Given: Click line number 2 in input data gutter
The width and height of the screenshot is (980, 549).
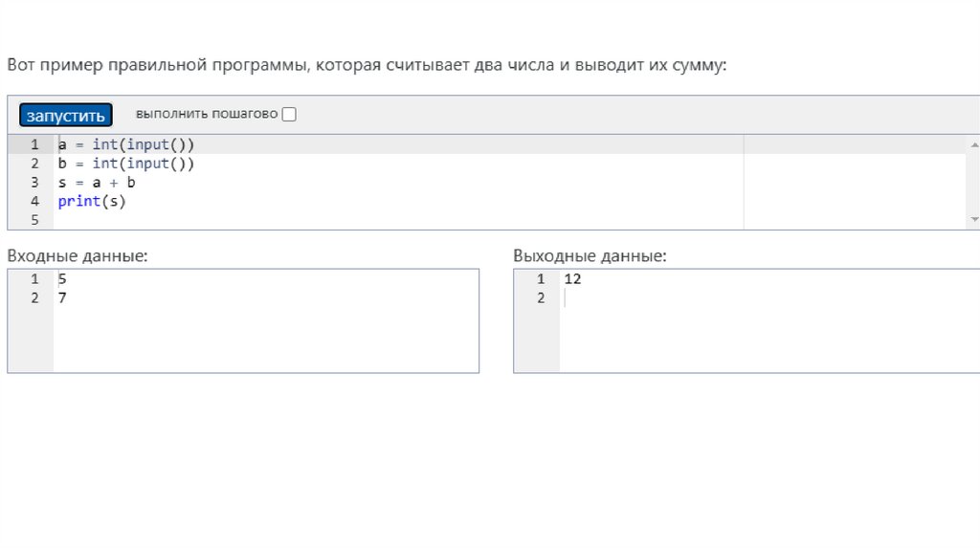Looking at the screenshot, I should click(34, 297).
